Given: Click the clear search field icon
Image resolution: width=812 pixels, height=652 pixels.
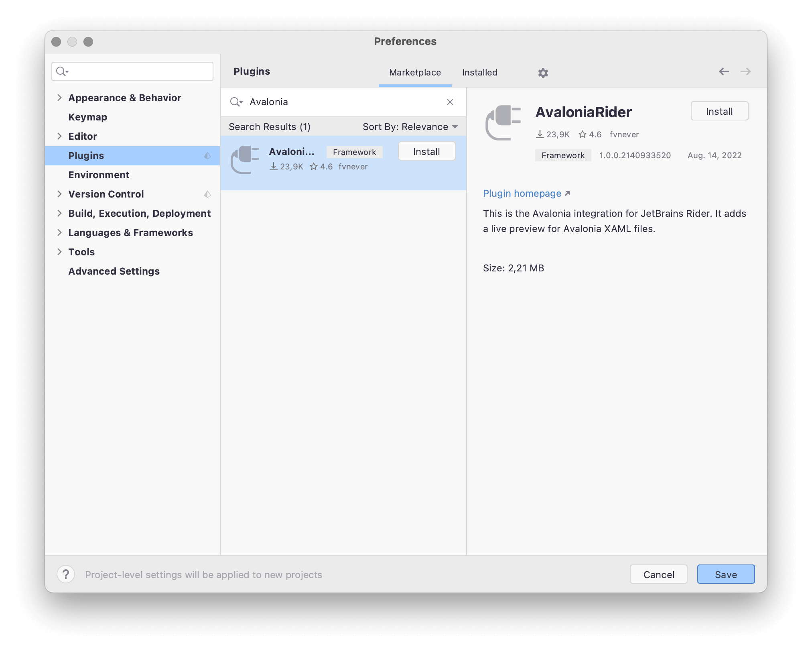Looking at the screenshot, I should 450,102.
